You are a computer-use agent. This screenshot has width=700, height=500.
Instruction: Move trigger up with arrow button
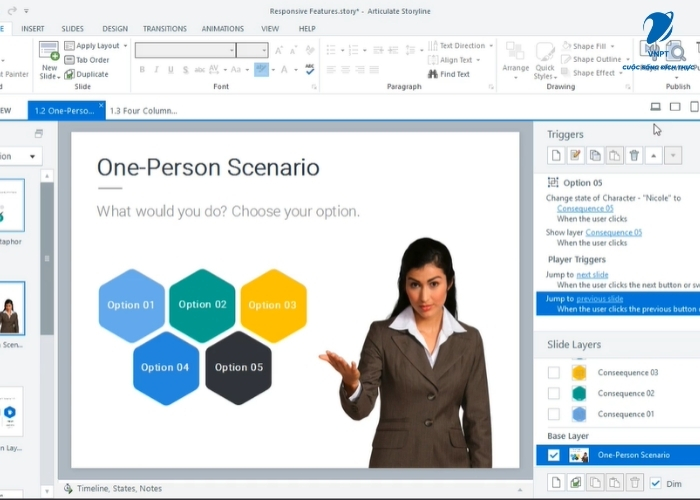653,155
